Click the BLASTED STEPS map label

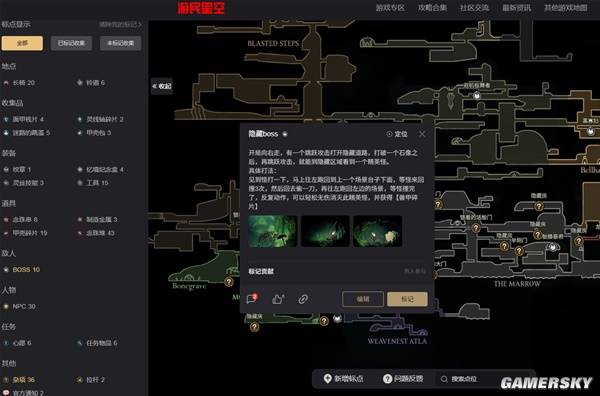pos(273,43)
